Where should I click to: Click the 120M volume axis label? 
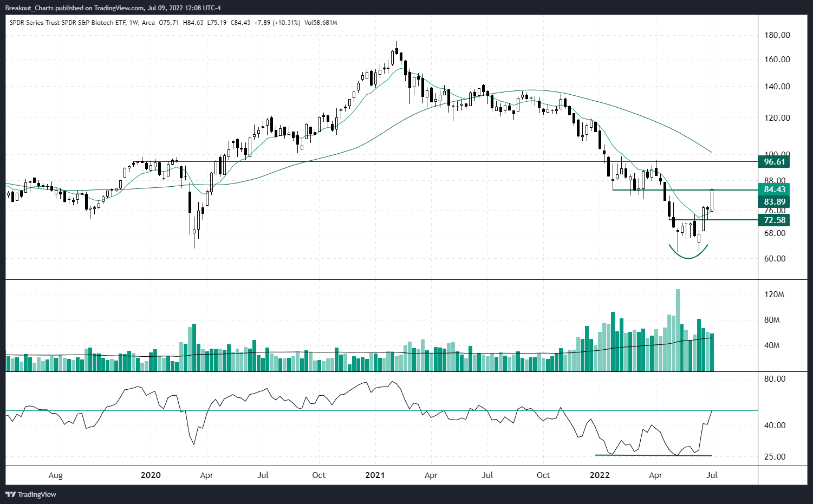[x=774, y=295]
